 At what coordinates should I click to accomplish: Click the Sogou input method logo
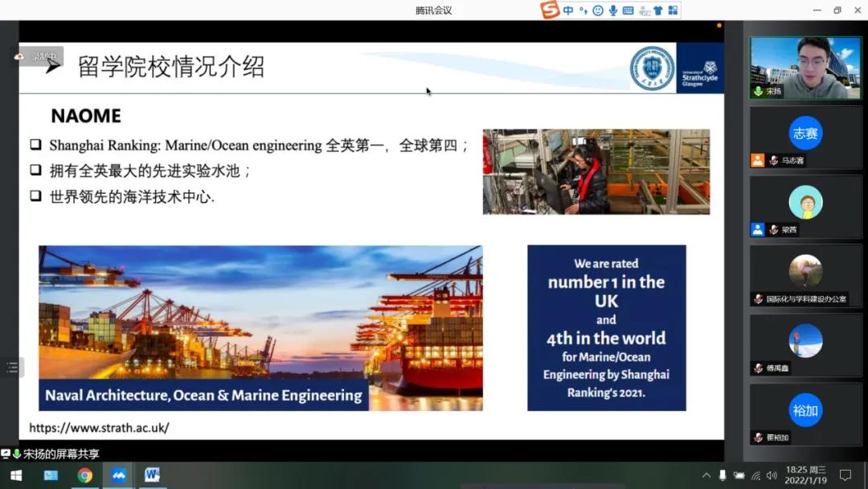[551, 10]
